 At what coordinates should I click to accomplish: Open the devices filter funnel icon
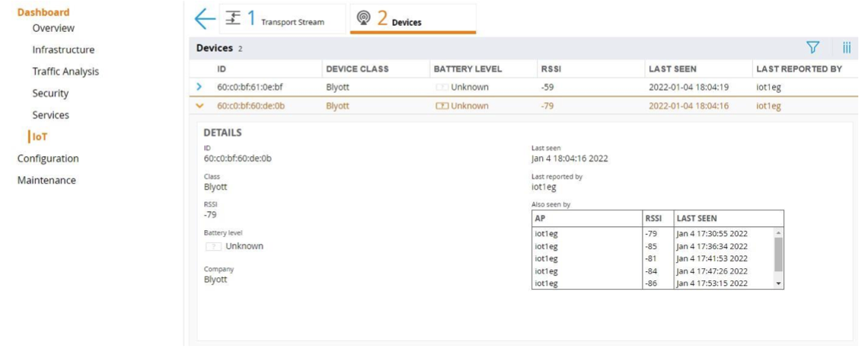812,49
